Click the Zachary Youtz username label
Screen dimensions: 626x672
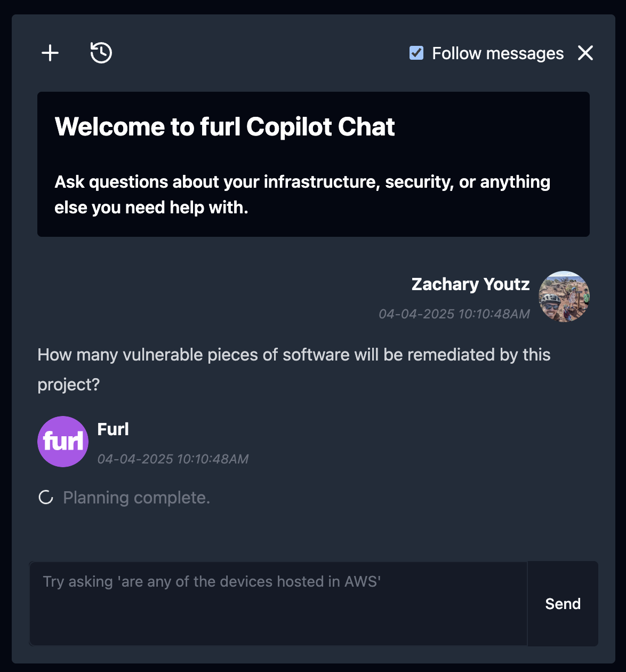point(470,284)
